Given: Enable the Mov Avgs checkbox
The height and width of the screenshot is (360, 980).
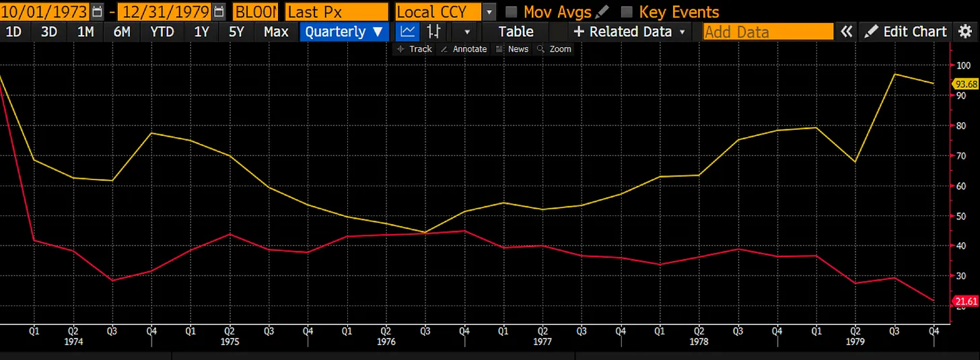Looking at the screenshot, I should [x=512, y=11].
